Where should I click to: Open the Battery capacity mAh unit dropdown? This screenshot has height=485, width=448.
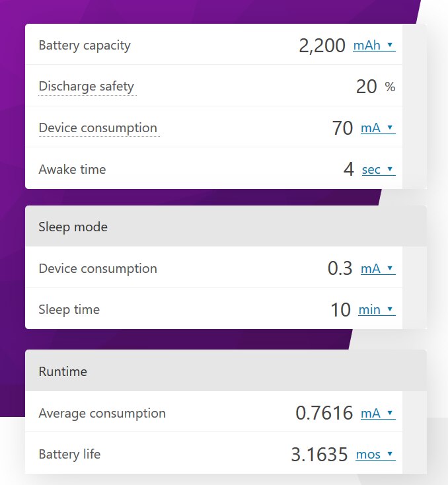[374, 46]
